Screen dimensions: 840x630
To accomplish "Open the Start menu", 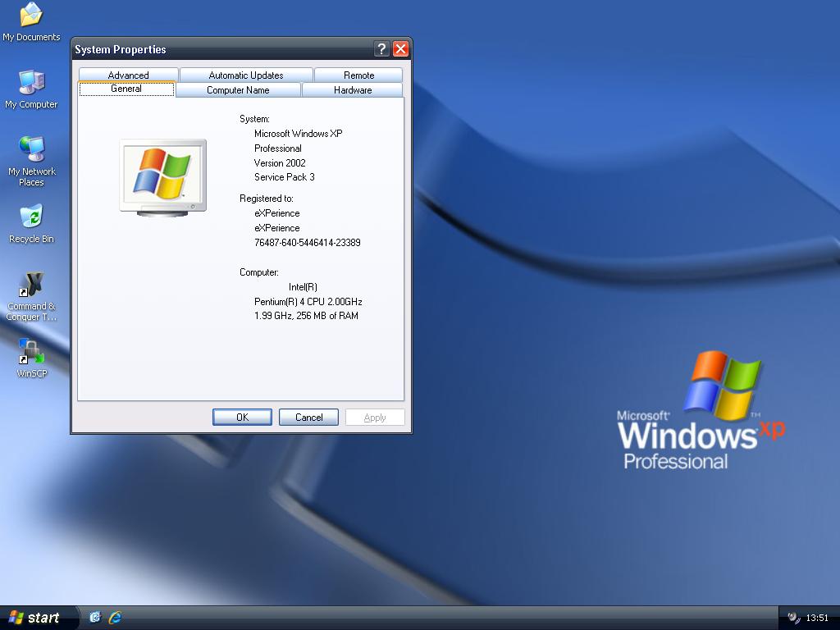I will [35, 618].
